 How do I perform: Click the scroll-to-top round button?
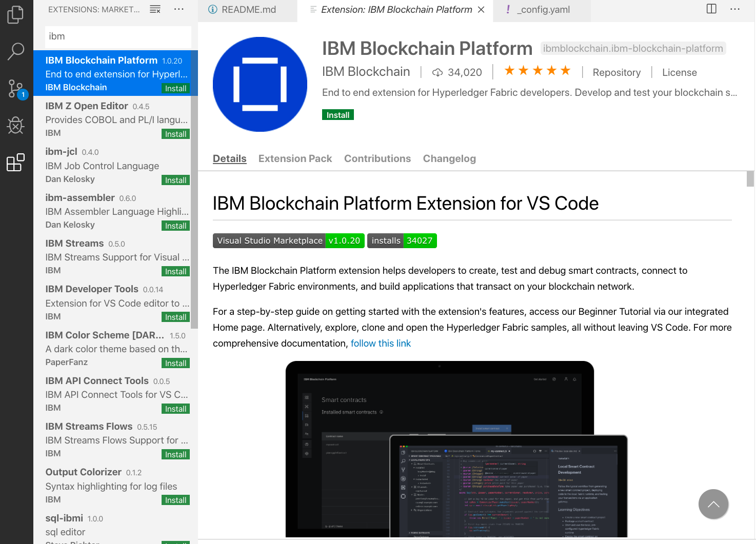click(713, 504)
